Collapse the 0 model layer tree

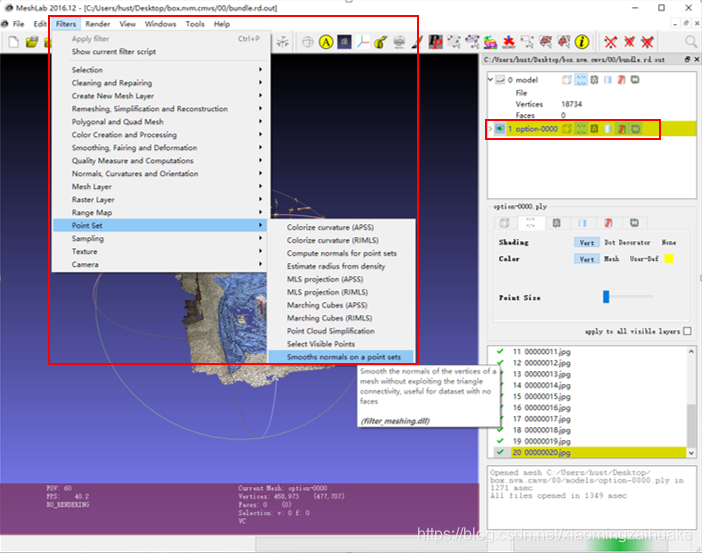[x=490, y=80]
